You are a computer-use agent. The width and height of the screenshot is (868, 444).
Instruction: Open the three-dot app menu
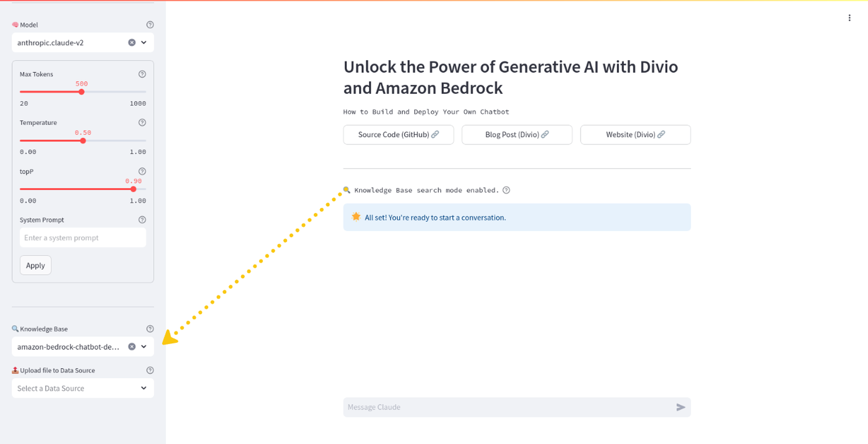tap(849, 18)
